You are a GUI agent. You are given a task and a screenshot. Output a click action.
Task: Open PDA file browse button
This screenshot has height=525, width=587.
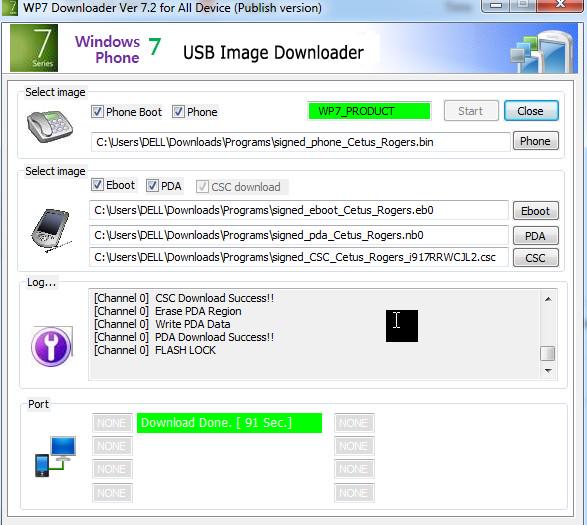pyautogui.click(x=535, y=236)
